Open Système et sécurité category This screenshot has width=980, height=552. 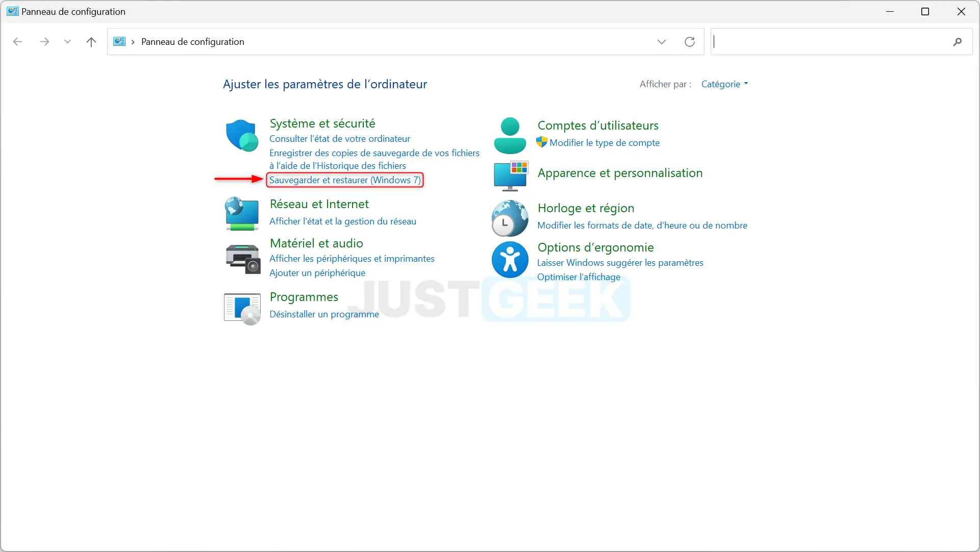tap(322, 123)
